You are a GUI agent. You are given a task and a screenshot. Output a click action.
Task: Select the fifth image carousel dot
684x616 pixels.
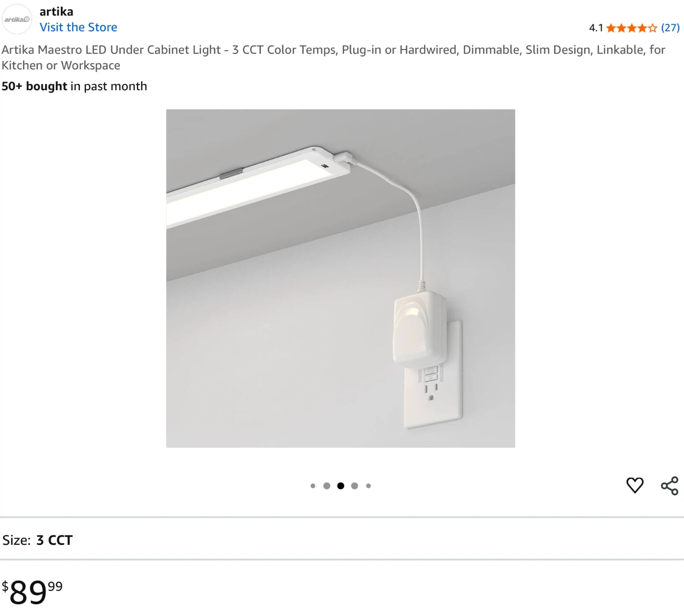tap(369, 486)
